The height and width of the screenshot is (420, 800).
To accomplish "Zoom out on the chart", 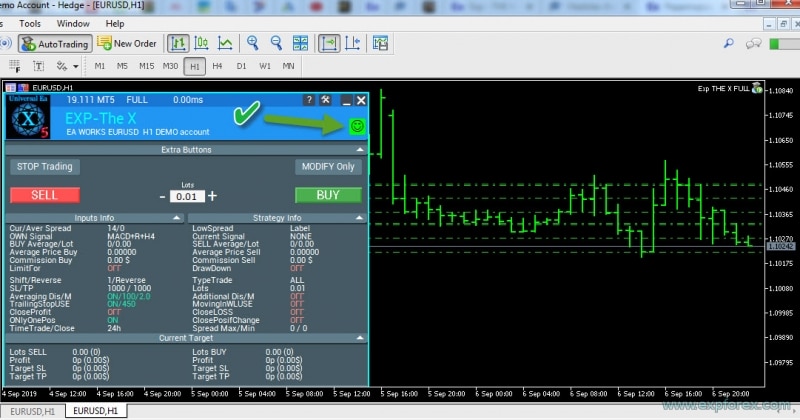I will [276, 44].
